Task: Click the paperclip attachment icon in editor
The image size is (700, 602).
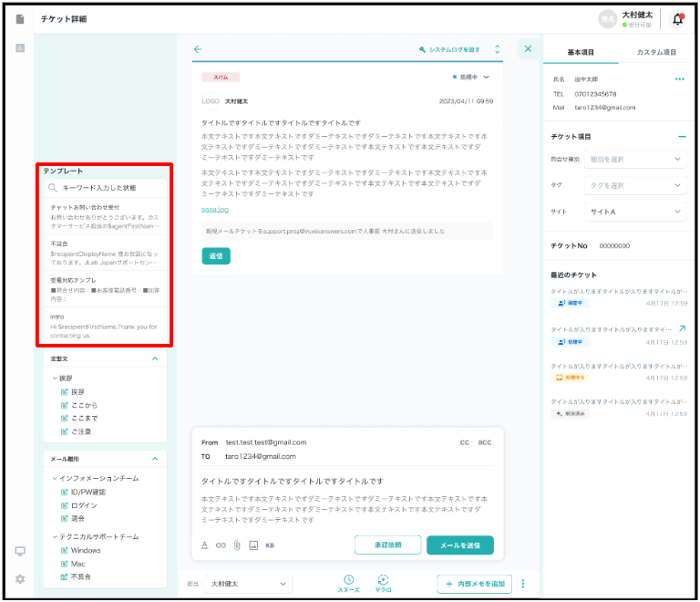Action: pyautogui.click(x=236, y=545)
